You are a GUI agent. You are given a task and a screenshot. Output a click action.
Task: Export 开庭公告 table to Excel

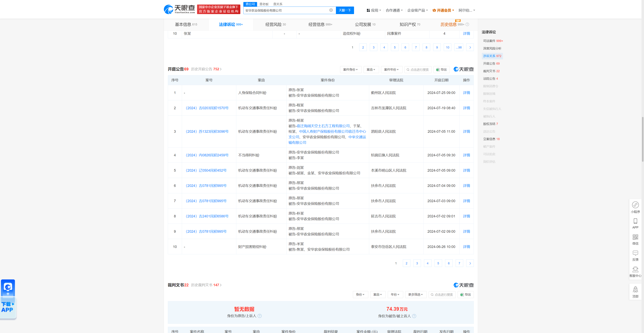click(x=442, y=70)
